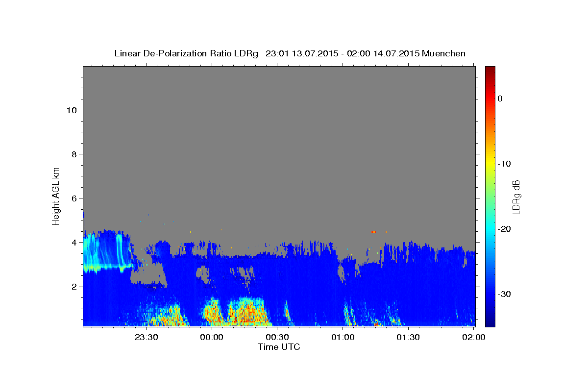Click the '00:30' time tick label
Screen dimensions: 588x392
pyautogui.click(x=277, y=337)
